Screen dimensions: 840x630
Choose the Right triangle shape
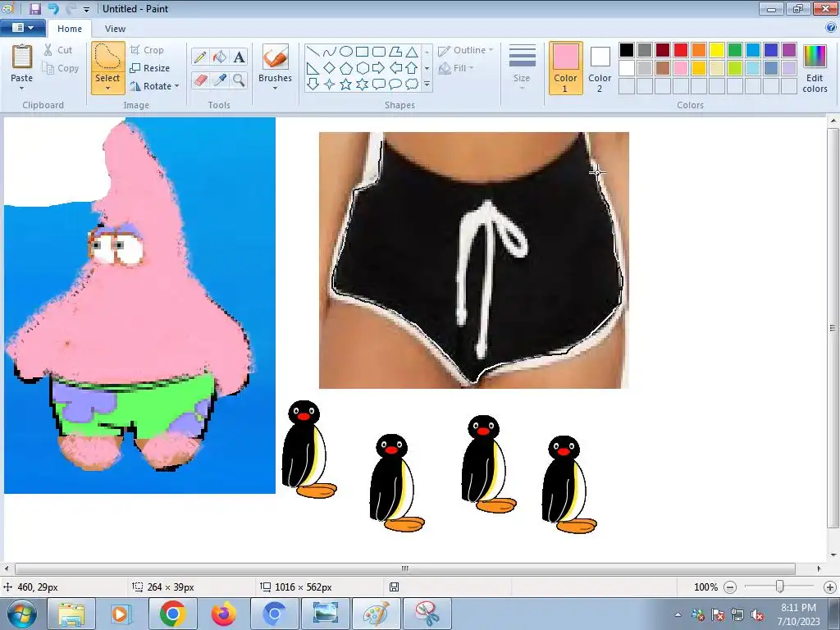tap(313, 68)
